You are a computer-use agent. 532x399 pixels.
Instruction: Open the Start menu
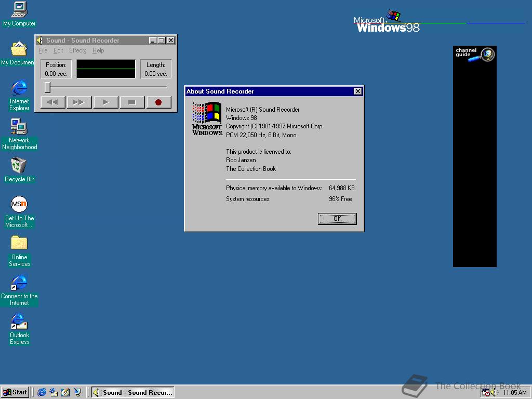(x=15, y=393)
